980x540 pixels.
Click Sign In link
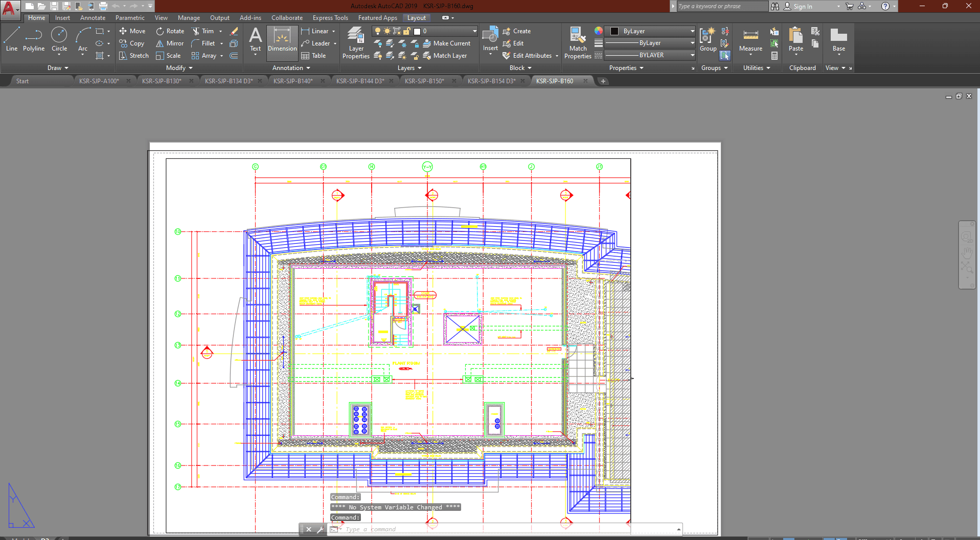pyautogui.click(x=803, y=7)
